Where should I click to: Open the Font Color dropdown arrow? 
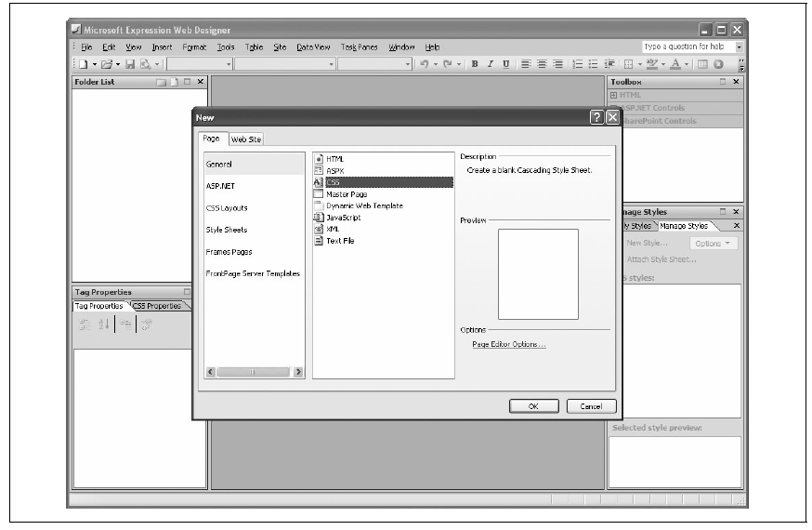[x=687, y=64]
